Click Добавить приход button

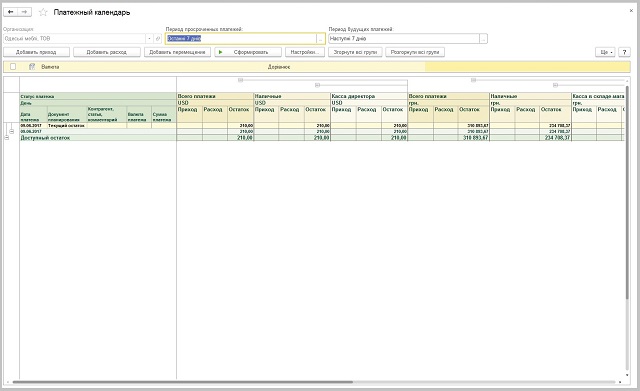[36, 52]
